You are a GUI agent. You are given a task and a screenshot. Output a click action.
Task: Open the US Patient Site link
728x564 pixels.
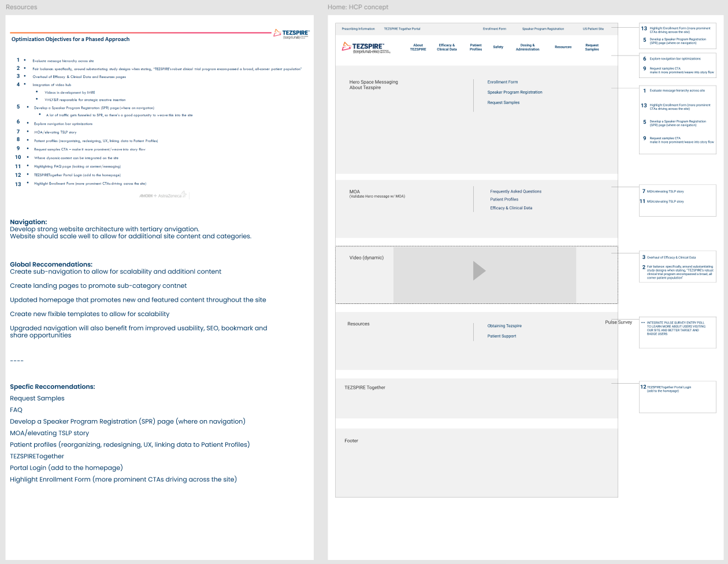tap(593, 29)
